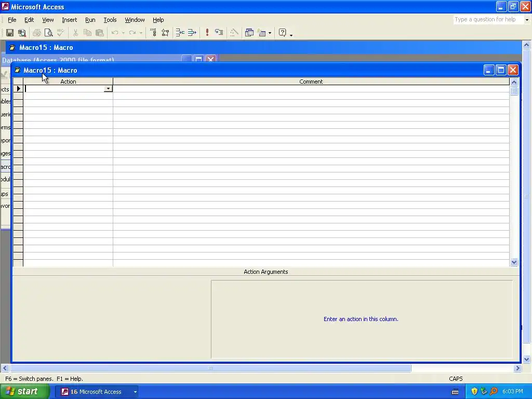Open the Help menu
Screen dimensions: 532x399
point(158,20)
